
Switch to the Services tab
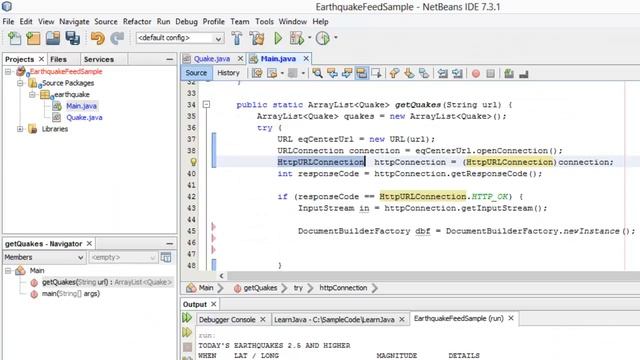(99, 60)
